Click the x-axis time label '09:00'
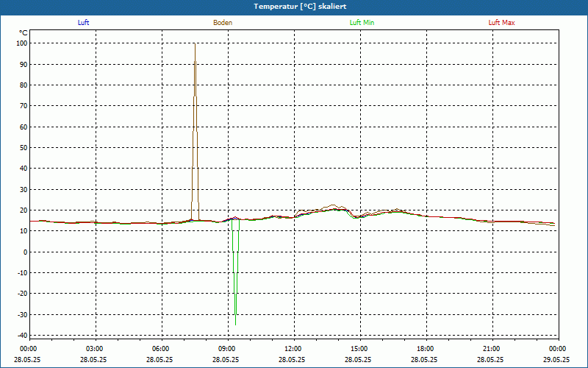 [x=227, y=349]
